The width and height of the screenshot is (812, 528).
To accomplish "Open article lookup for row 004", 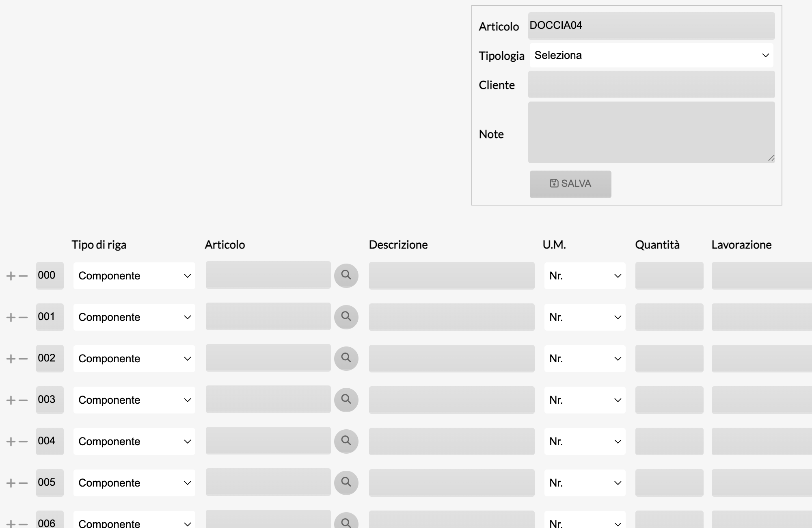I will (x=346, y=441).
